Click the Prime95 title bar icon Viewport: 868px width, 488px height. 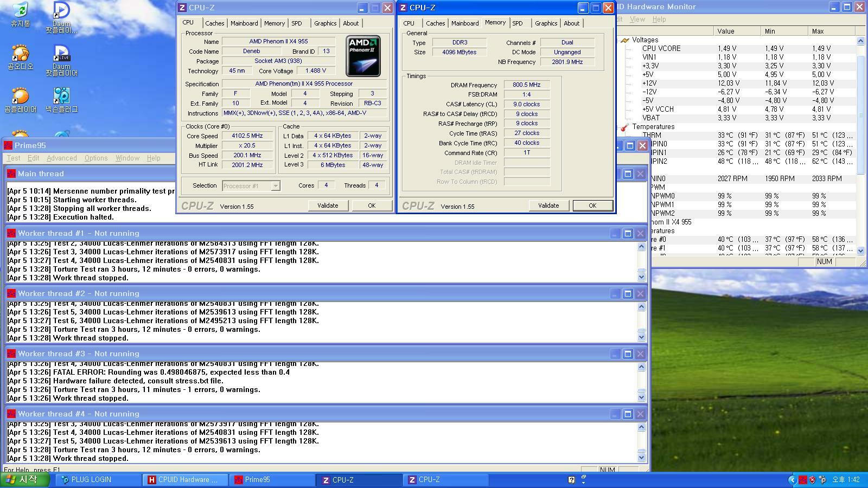(8, 145)
